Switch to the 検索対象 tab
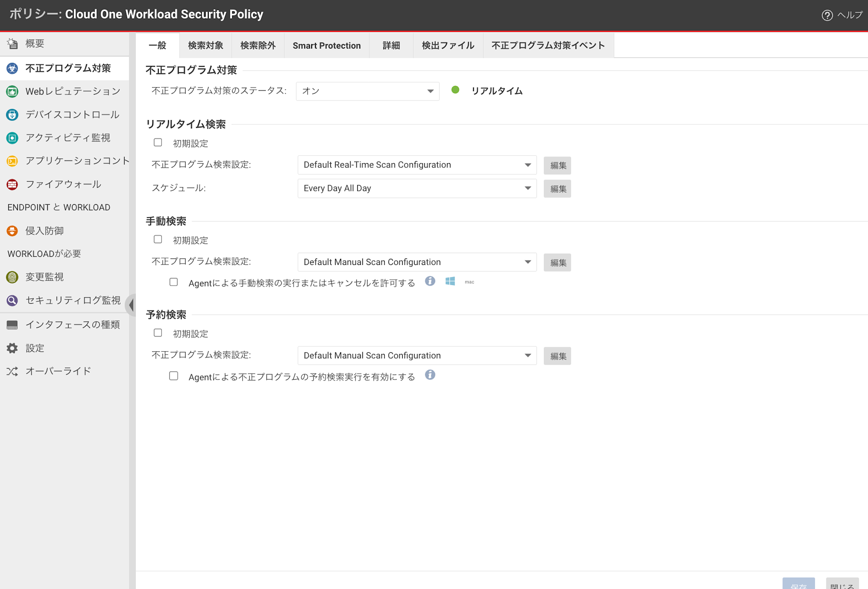Screen dimensions: 868x589 tap(206, 46)
